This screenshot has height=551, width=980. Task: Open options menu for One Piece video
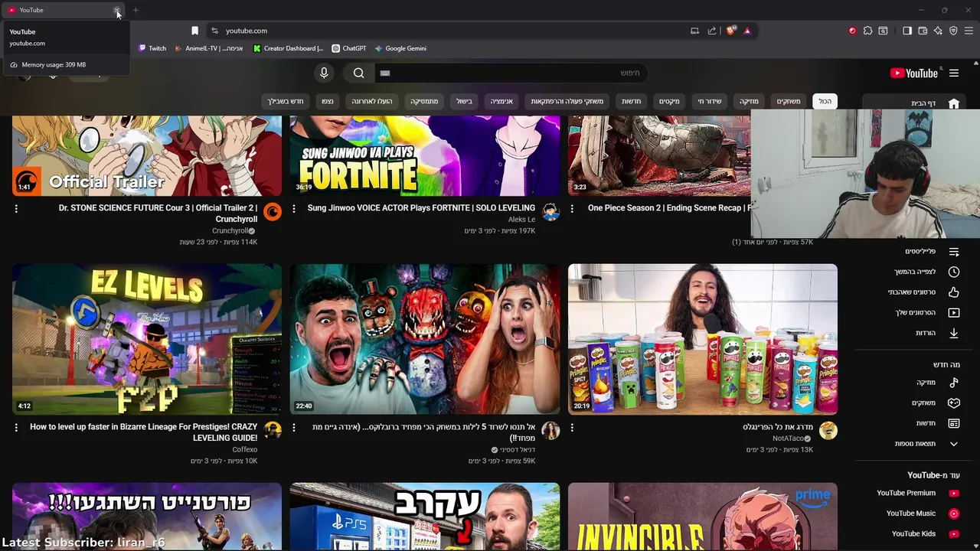click(572, 208)
